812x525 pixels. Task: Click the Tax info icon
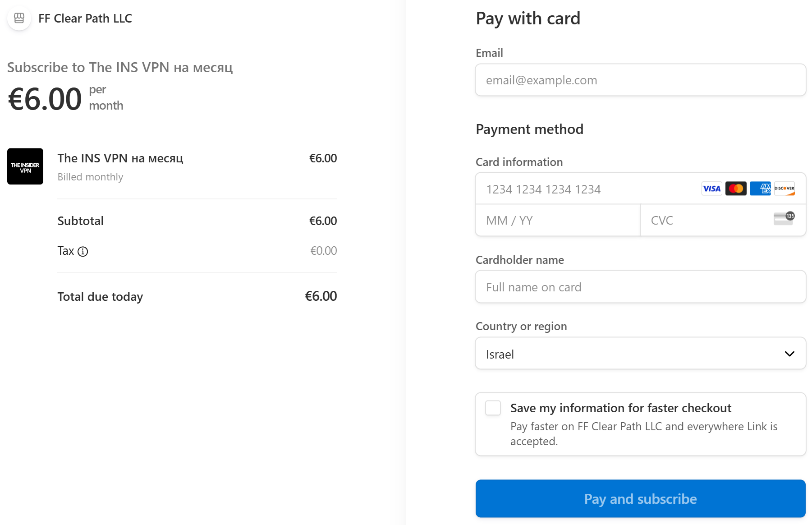[83, 252]
